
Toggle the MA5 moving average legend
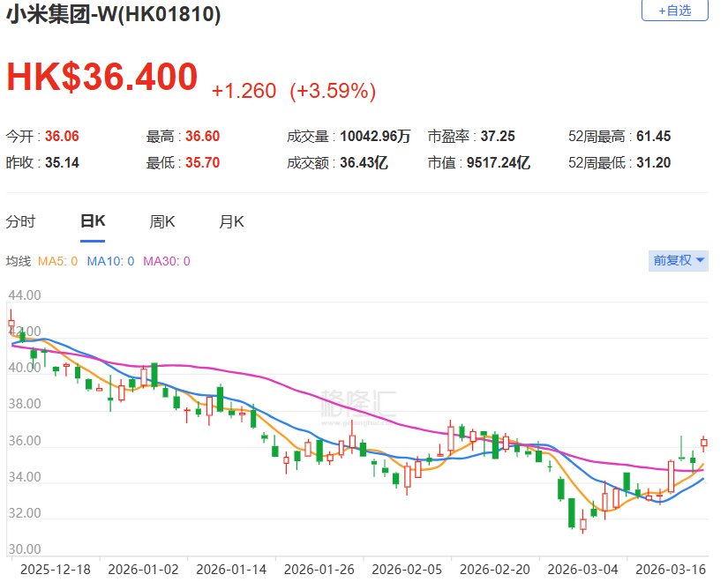pyautogui.click(x=57, y=261)
